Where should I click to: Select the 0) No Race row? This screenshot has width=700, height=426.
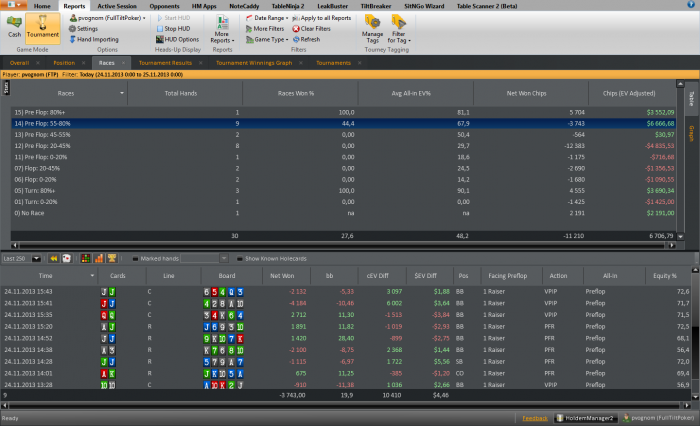(x=343, y=213)
